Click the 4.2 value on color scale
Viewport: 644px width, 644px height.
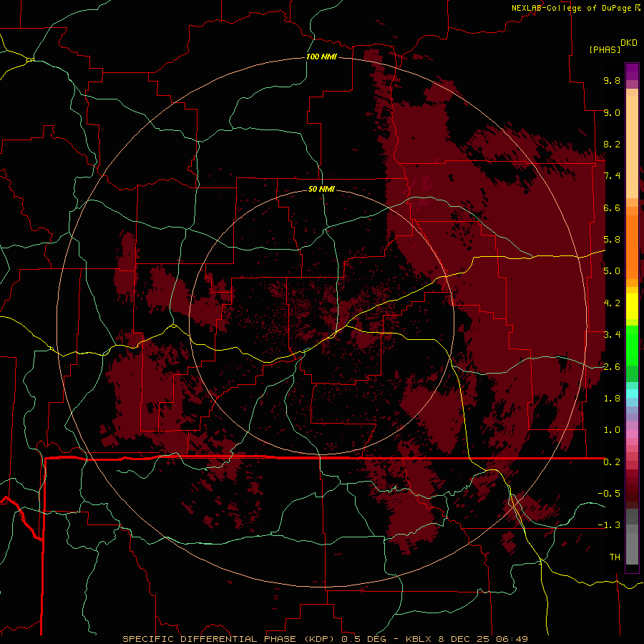click(612, 303)
